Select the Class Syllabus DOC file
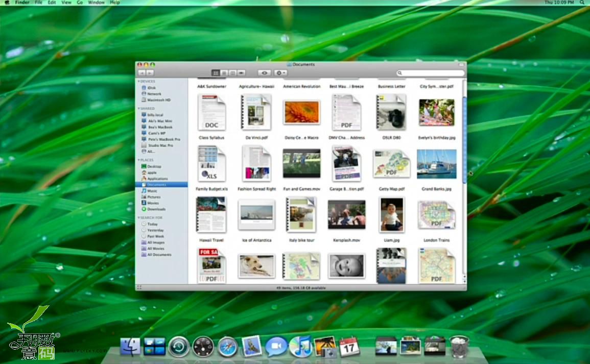The image size is (590, 364). click(x=211, y=113)
